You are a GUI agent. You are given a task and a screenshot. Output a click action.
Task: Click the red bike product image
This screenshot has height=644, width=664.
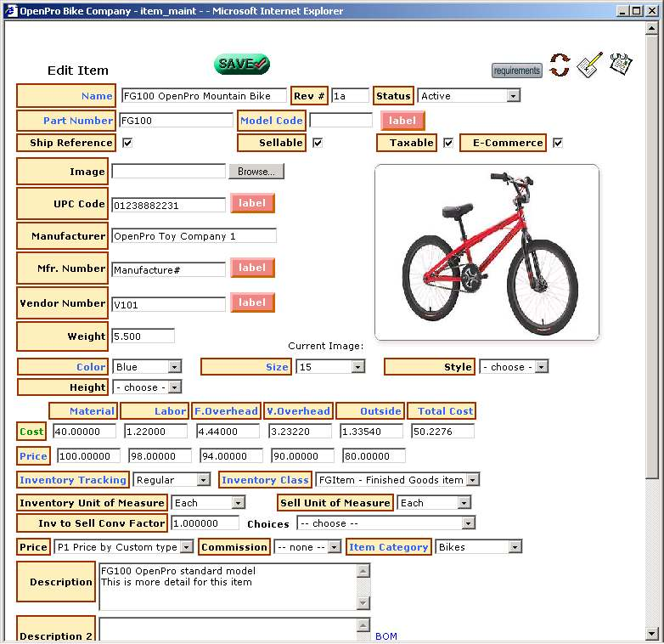click(487, 252)
